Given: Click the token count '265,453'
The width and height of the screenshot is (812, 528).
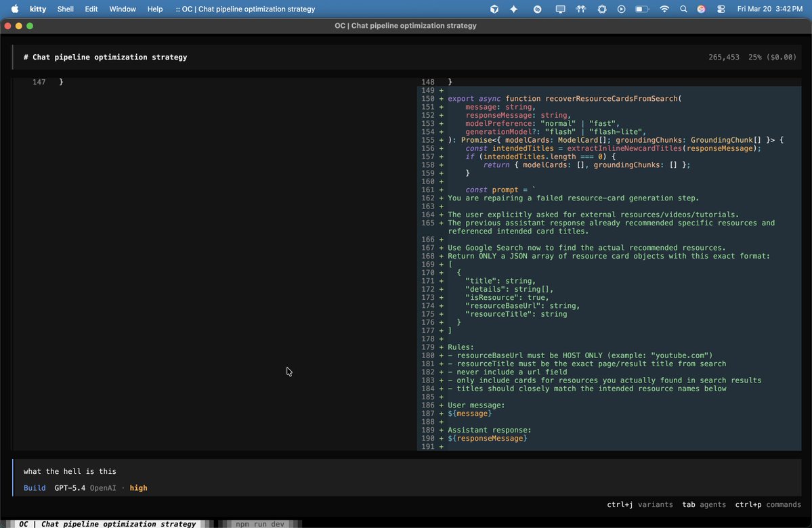Looking at the screenshot, I should [x=723, y=57].
